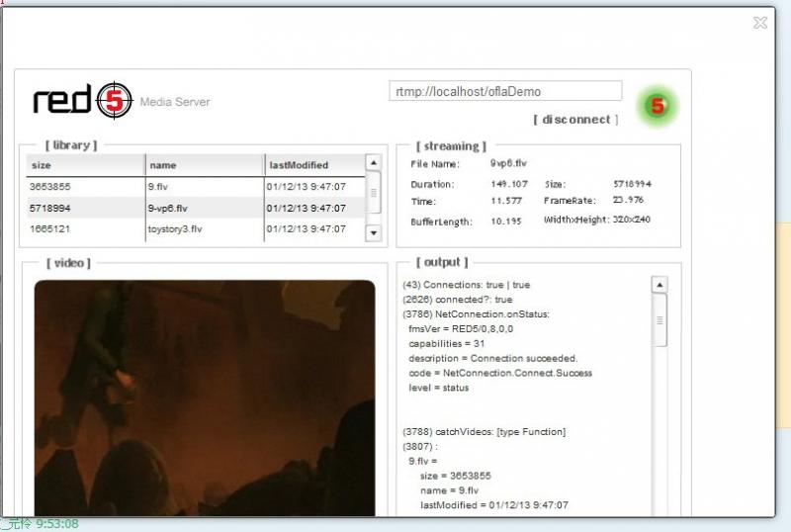The height and width of the screenshot is (532, 791).
Task: Click the Duration value 149.107
Action: [509, 184]
